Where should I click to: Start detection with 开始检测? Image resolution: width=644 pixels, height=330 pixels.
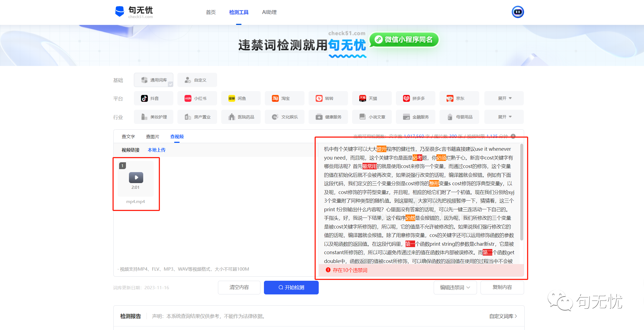[291, 287]
